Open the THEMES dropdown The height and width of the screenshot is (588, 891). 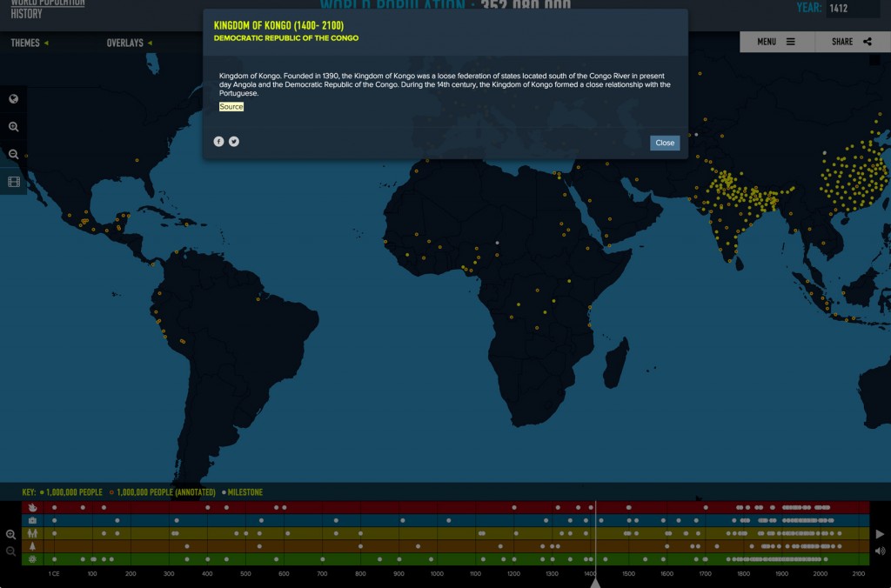(28, 42)
